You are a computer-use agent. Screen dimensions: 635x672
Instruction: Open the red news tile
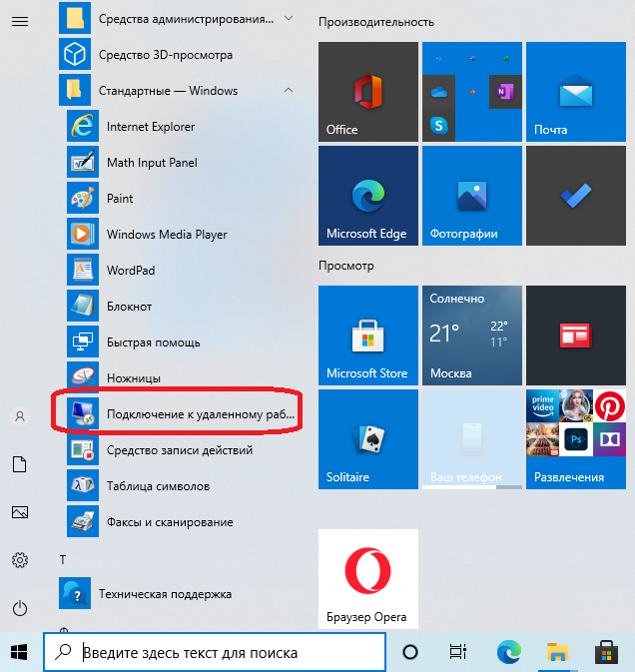(576, 336)
